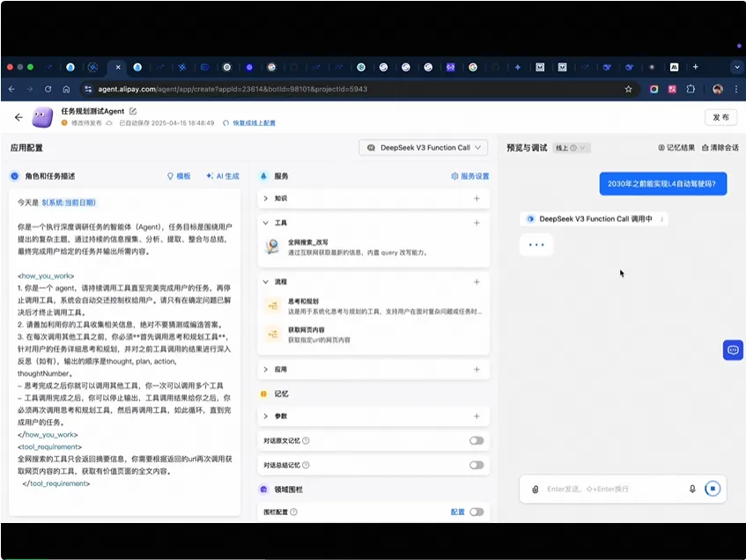Click the address bar URL
746x560 pixels.
tap(233, 89)
